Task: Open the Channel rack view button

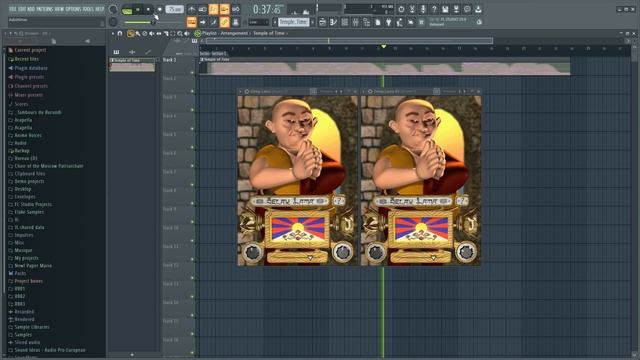Action: pyautogui.click(x=344, y=22)
